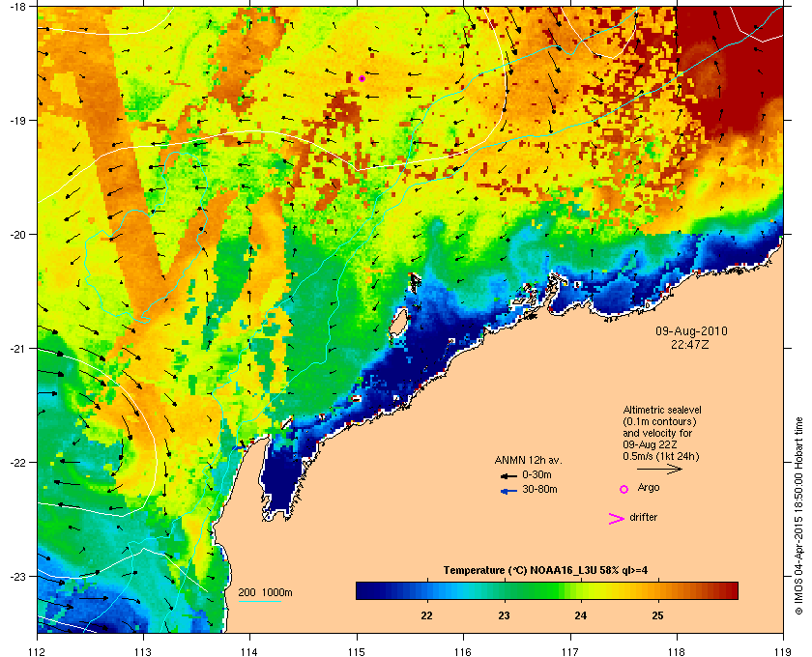Click the latitude axis label '-18'
This screenshot has height=657, width=812.
16,6
